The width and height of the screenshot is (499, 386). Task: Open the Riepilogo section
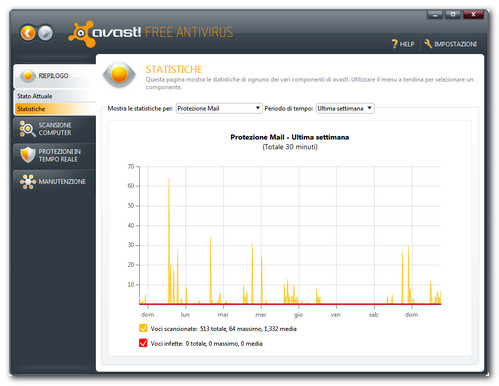[55, 76]
